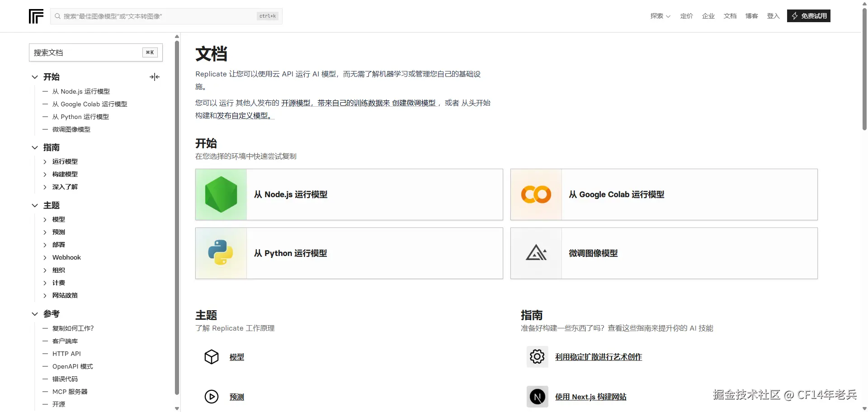
Task: Follow the 创建微调模型 link in intro
Action: (414, 103)
